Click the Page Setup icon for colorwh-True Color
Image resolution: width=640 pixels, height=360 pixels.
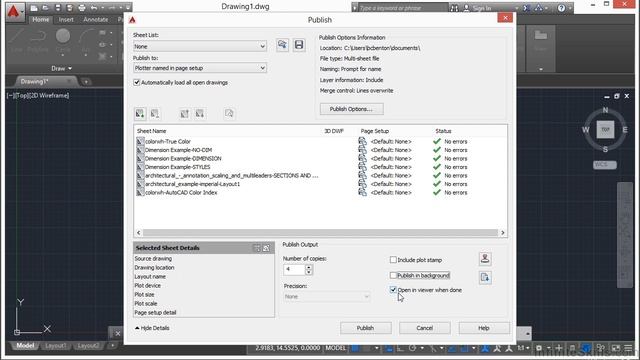point(362,141)
